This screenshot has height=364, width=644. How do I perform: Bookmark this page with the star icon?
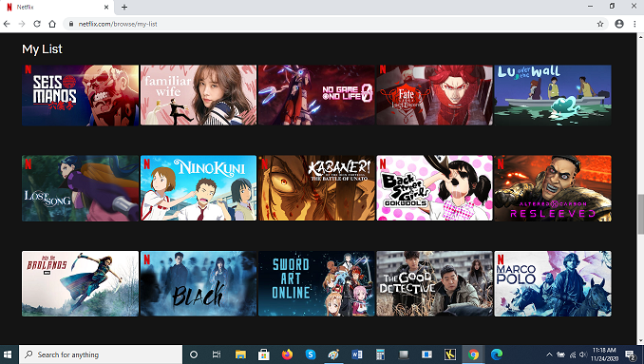(600, 24)
